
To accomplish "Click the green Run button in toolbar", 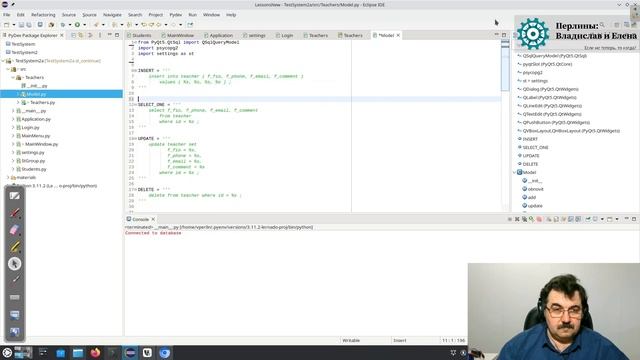I will pyautogui.click(x=77, y=25).
